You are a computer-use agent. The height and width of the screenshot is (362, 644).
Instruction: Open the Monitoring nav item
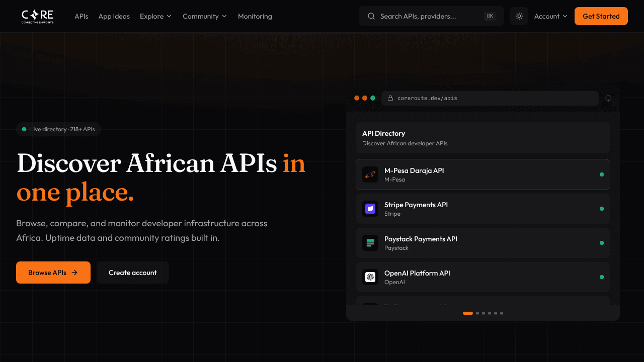tap(255, 16)
